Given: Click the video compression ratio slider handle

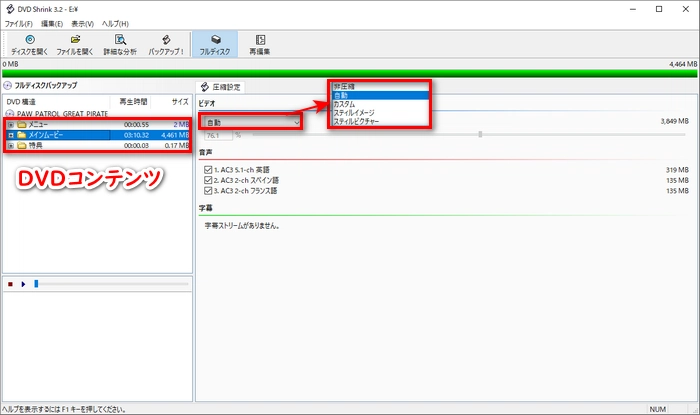Looking at the screenshot, I should pyautogui.click(x=480, y=134).
